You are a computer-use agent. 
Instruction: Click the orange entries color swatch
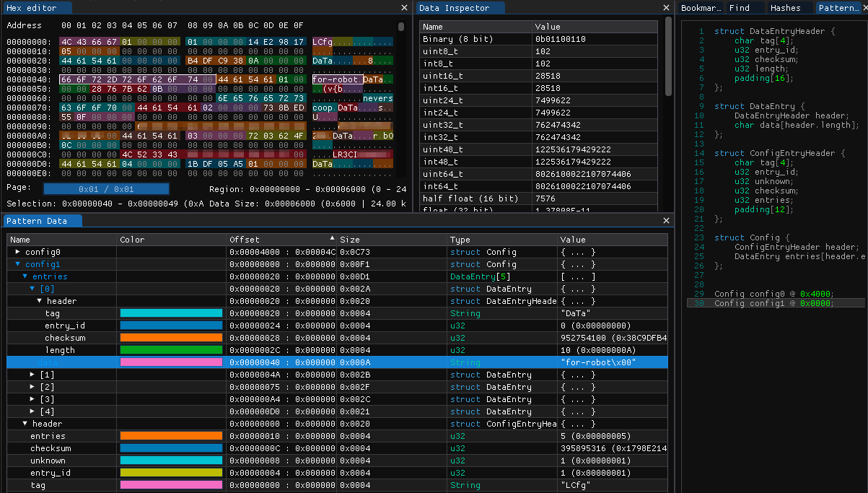click(171, 436)
